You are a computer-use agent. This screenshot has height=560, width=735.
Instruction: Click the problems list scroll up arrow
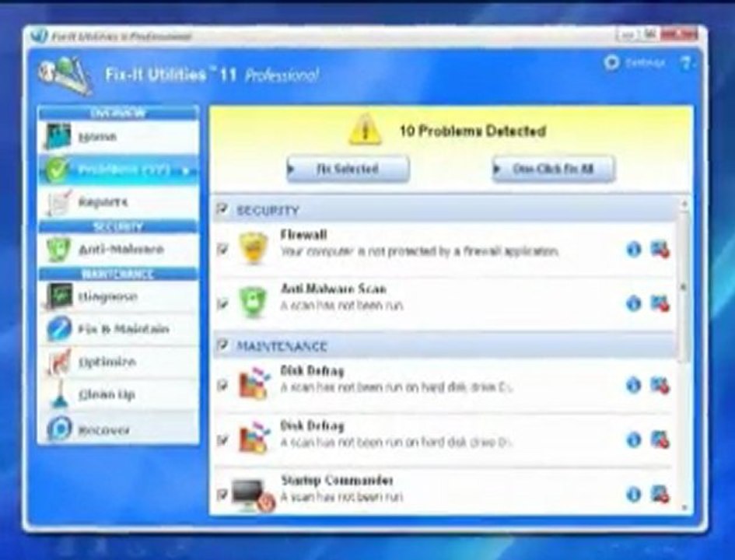(x=684, y=204)
